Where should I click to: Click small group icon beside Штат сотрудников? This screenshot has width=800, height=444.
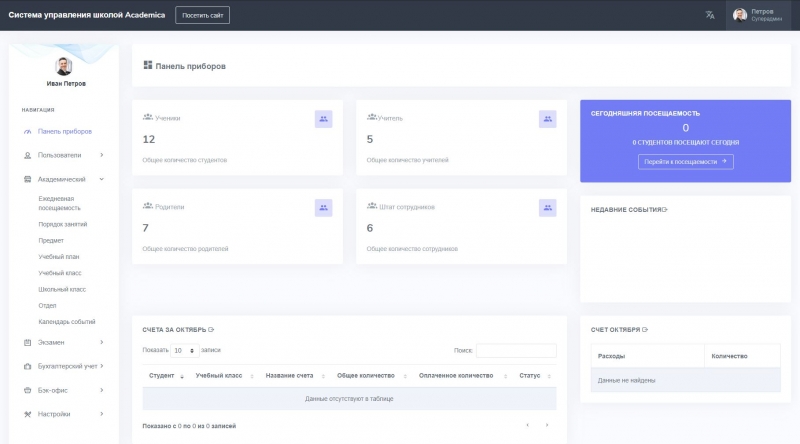(x=371, y=206)
